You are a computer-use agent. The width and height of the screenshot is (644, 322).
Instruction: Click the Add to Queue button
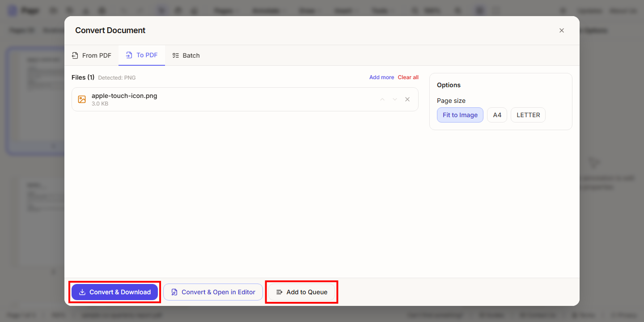coord(301,292)
